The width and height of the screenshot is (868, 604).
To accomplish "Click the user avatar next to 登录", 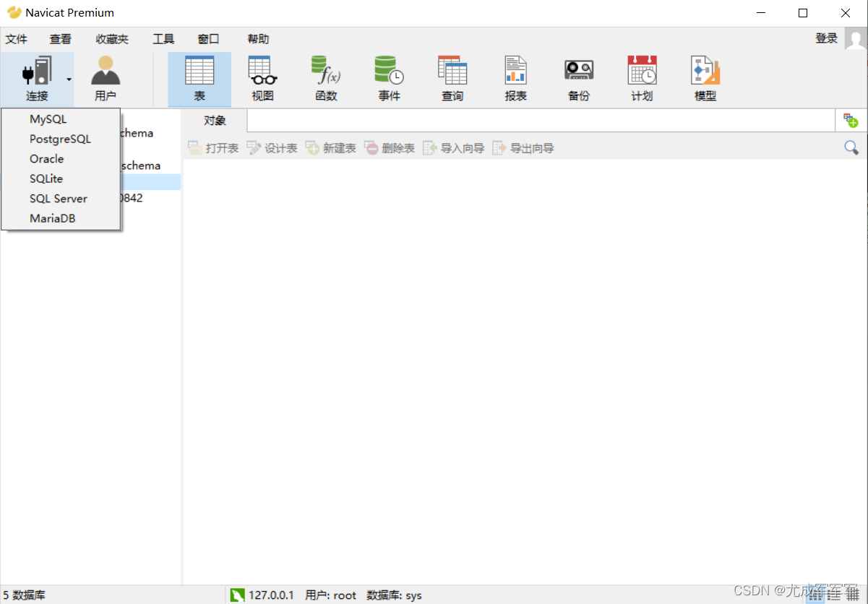I will pyautogui.click(x=856, y=38).
